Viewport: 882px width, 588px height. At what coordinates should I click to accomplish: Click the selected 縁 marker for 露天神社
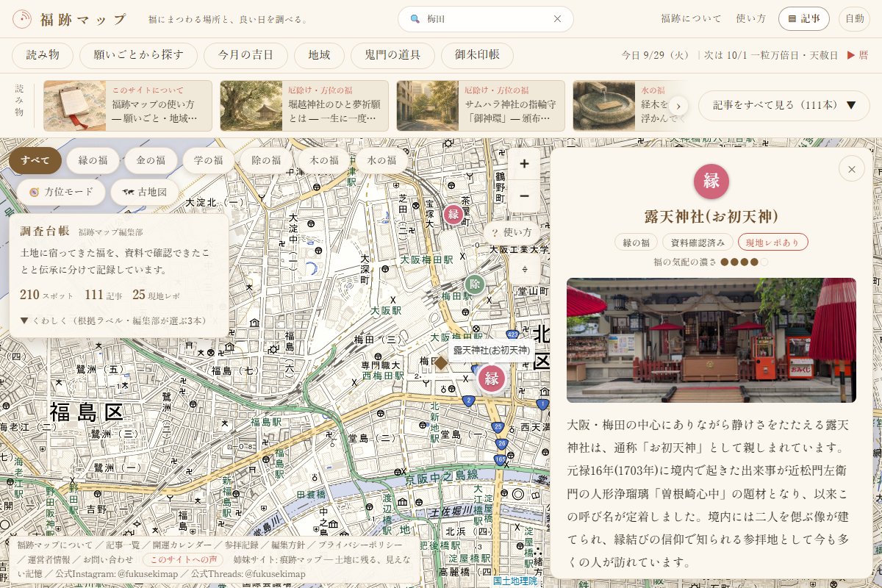pos(492,379)
